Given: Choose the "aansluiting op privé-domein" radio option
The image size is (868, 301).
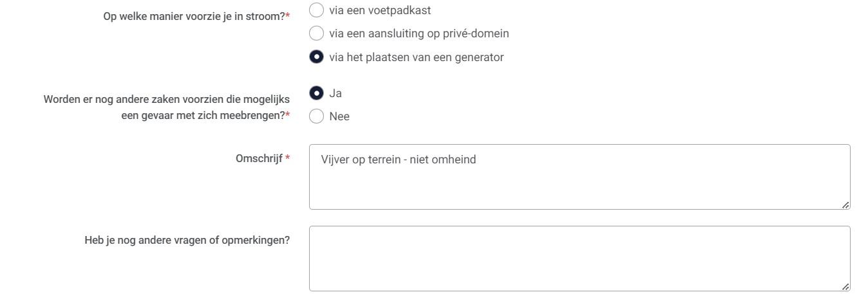Looking at the screenshot, I should tap(316, 33).
